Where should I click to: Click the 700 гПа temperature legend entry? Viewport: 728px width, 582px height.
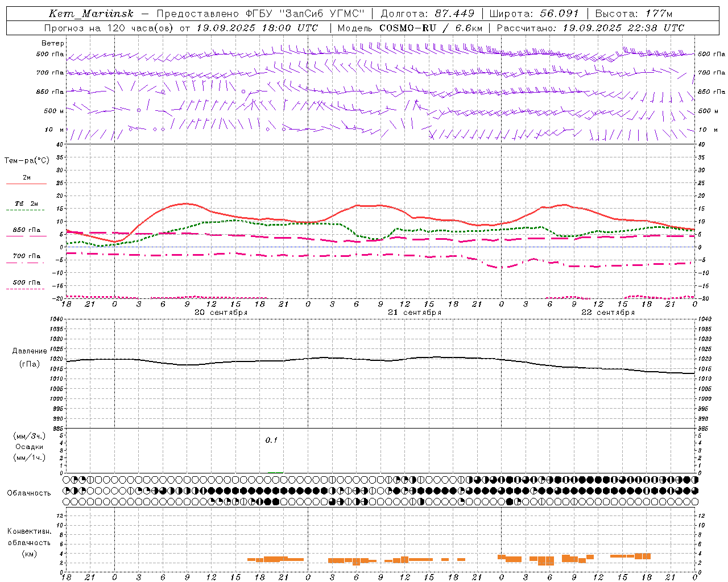(27, 256)
